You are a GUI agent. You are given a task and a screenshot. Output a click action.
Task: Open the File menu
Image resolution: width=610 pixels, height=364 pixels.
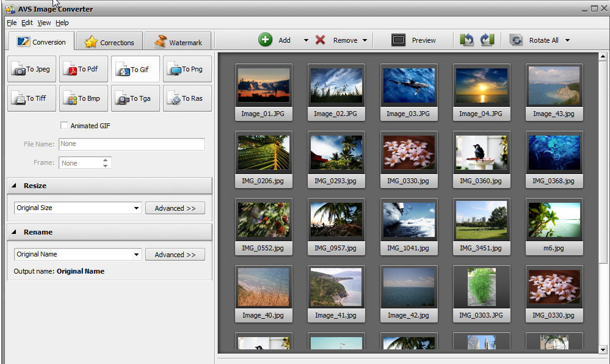pyautogui.click(x=11, y=23)
